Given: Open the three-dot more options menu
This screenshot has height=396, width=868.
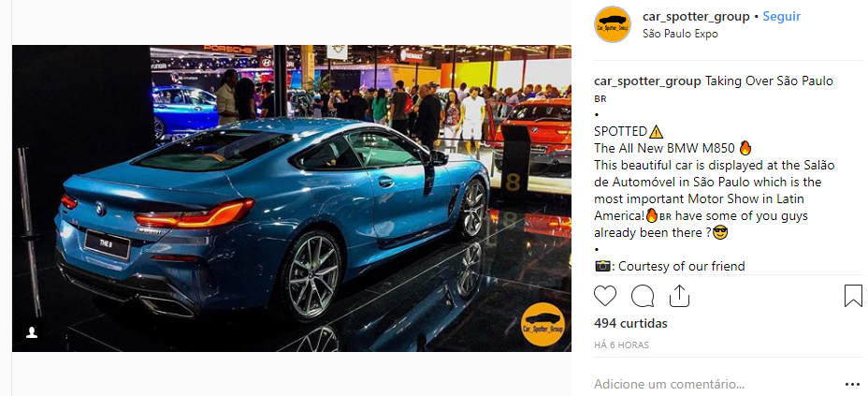Looking at the screenshot, I should 853,384.
